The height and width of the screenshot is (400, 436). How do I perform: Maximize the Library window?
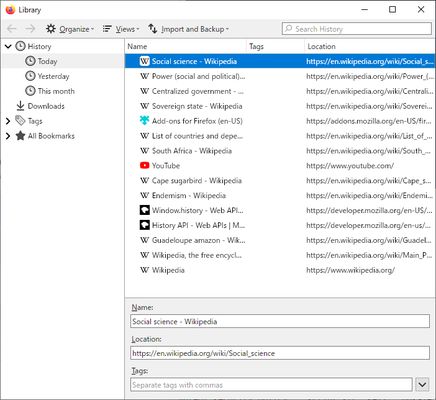click(x=393, y=10)
